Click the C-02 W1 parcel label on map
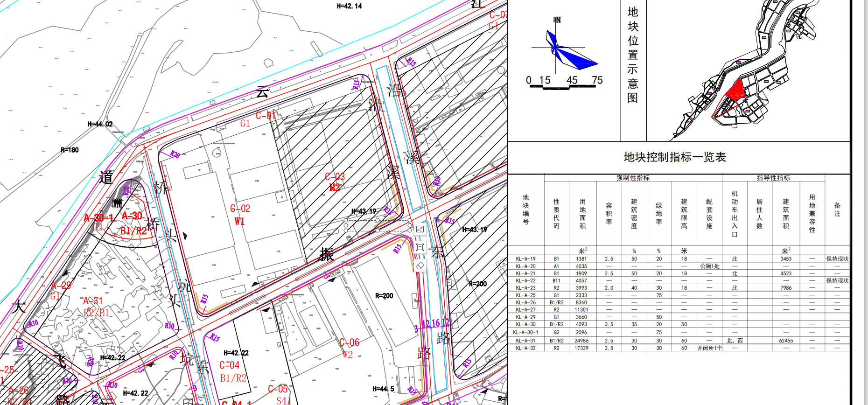The width and height of the screenshot is (868, 405). [x=240, y=215]
